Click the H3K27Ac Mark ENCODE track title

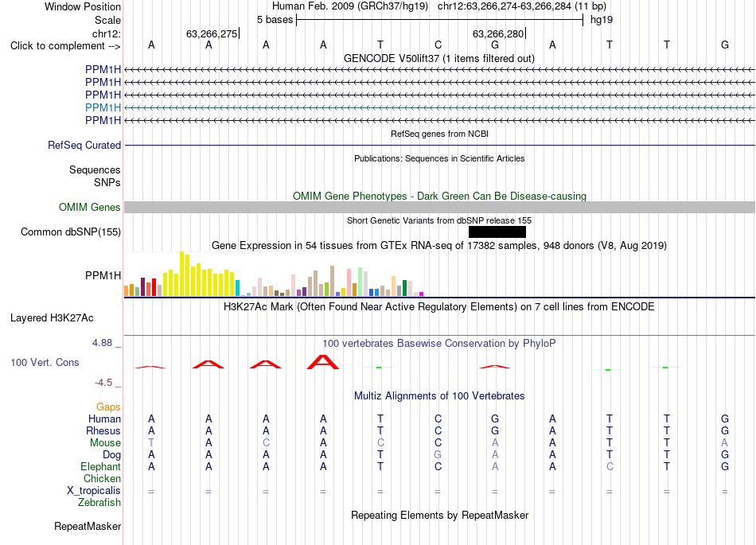point(439,307)
